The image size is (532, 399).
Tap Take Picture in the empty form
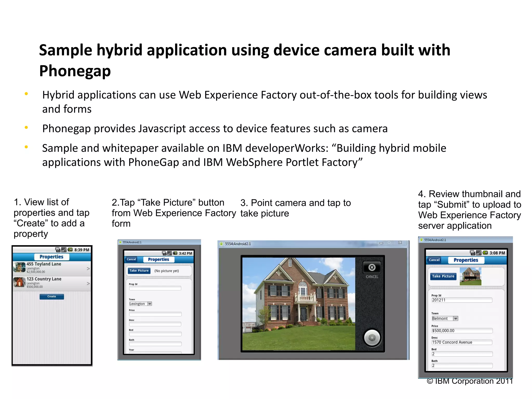pos(139,271)
